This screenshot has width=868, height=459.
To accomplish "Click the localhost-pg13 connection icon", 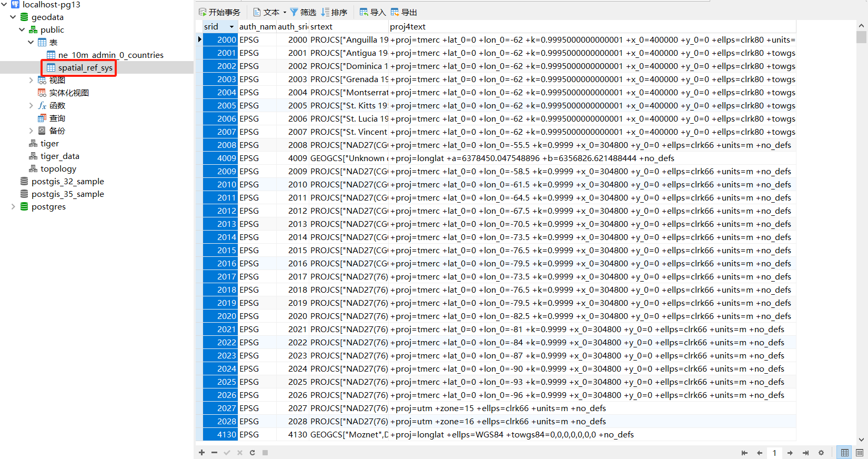I will coord(15,4).
